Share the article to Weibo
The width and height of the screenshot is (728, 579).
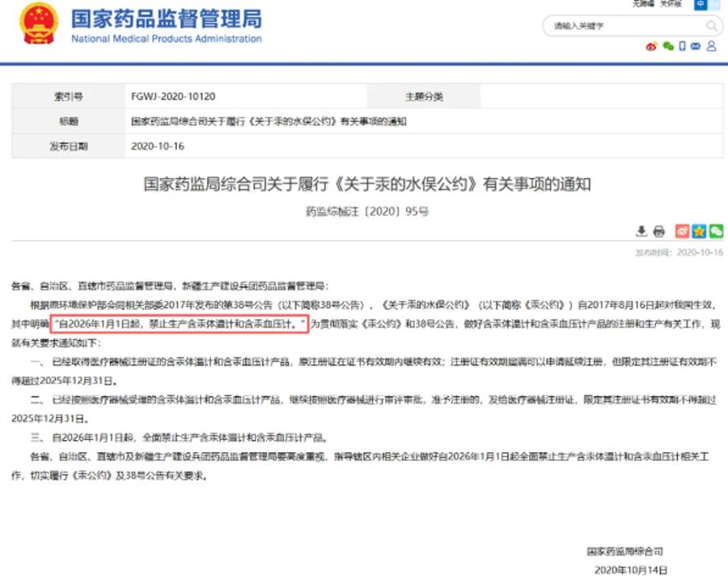point(683,231)
